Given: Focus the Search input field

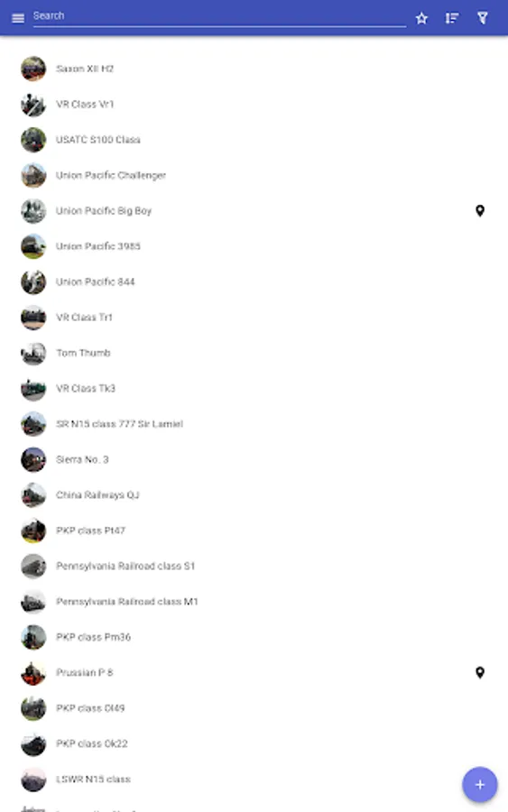Looking at the screenshot, I should click(219, 16).
